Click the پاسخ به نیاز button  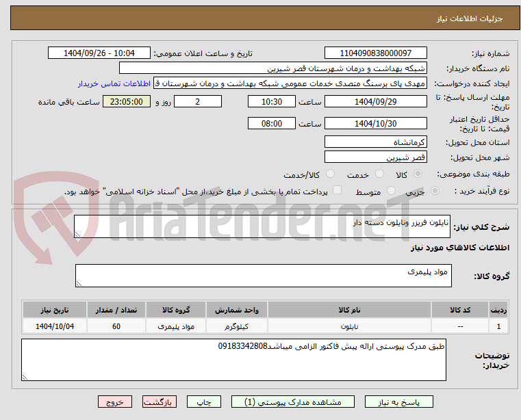coord(398,402)
